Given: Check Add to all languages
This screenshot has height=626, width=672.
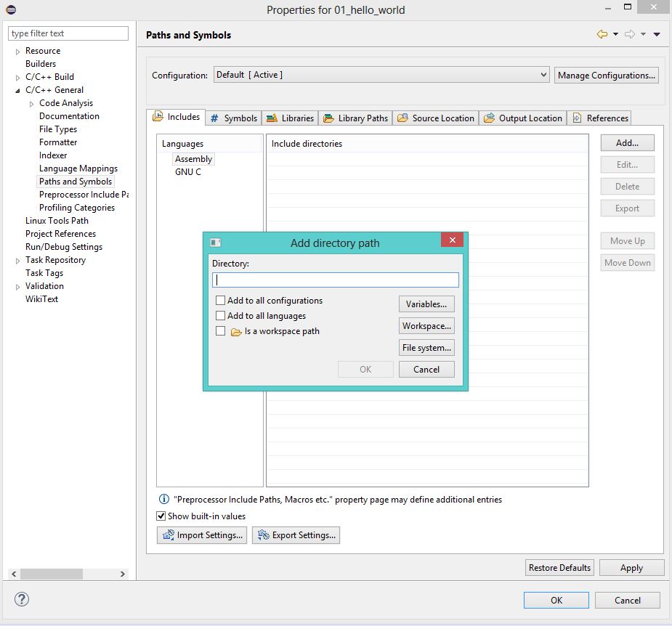Looking at the screenshot, I should (x=221, y=316).
